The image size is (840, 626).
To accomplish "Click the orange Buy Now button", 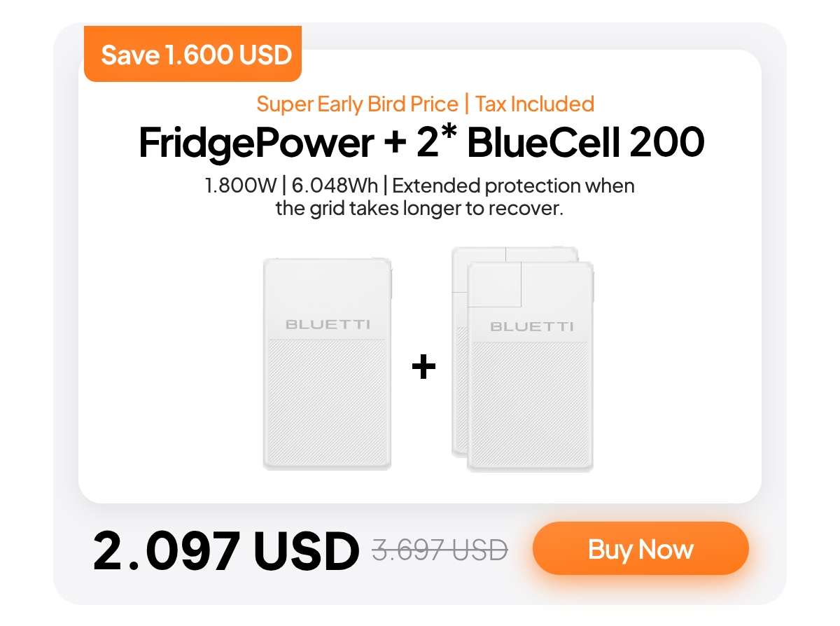I will pyautogui.click(x=640, y=548).
